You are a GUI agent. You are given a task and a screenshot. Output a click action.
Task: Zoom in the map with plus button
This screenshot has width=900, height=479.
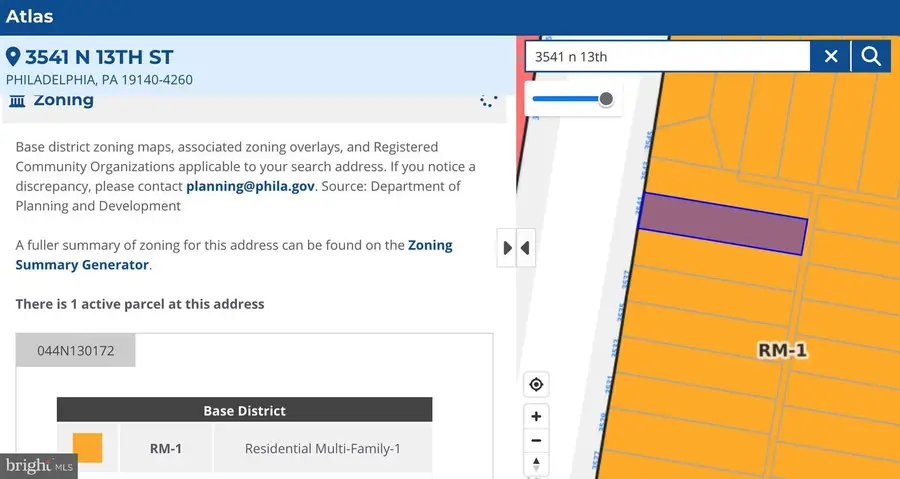click(x=536, y=416)
